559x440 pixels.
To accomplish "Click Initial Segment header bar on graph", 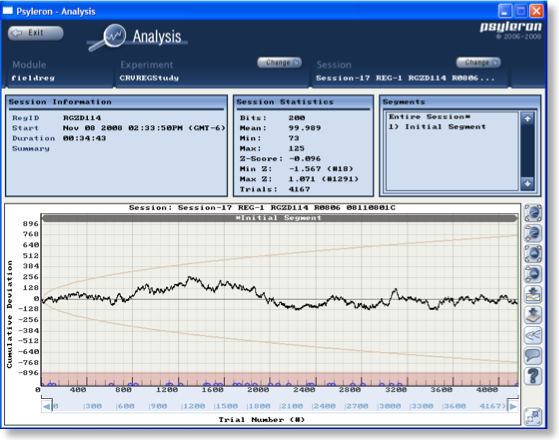I will pyautogui.click(x=280, y=218).
